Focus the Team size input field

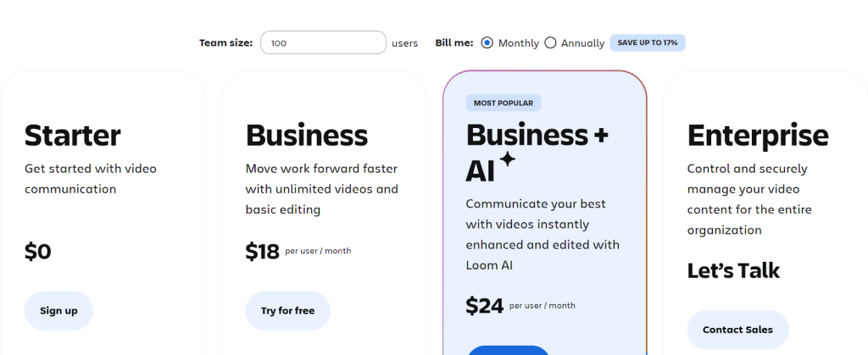(323, 42)
